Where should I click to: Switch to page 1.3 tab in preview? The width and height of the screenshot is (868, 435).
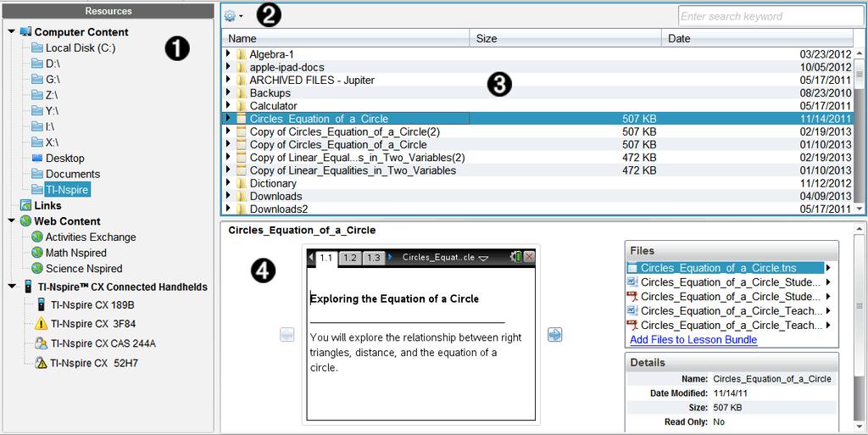pos(374,258)
